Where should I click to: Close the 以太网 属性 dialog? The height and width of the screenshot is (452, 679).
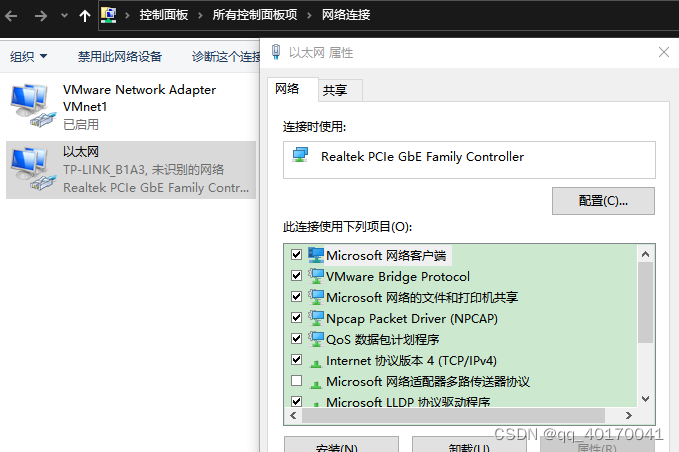pos(663,52)
